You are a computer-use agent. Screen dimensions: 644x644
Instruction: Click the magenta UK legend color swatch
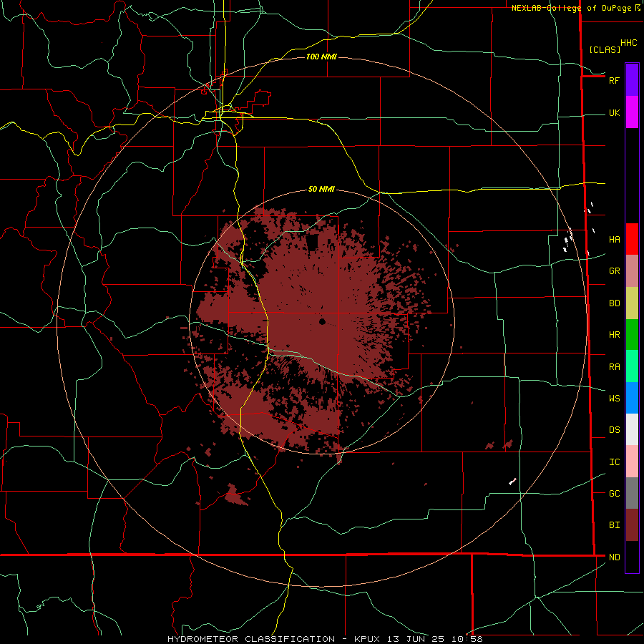(x=632, y=112)
